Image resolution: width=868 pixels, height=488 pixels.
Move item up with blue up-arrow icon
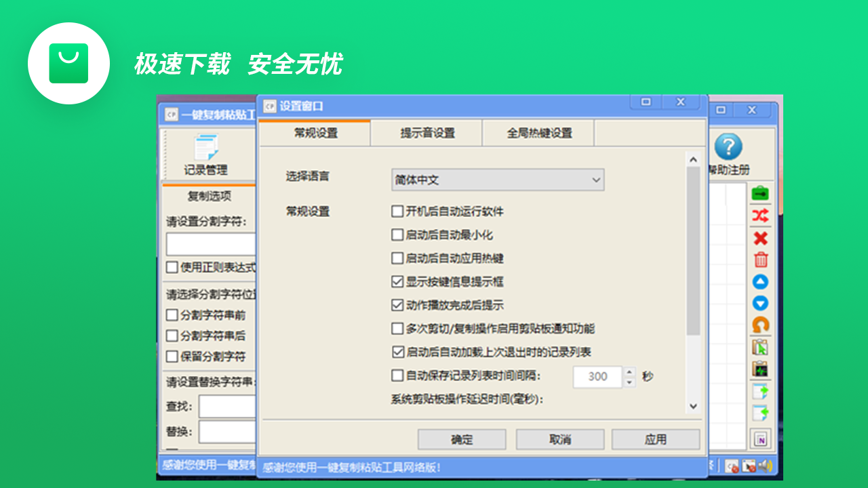tap(760, 282)
